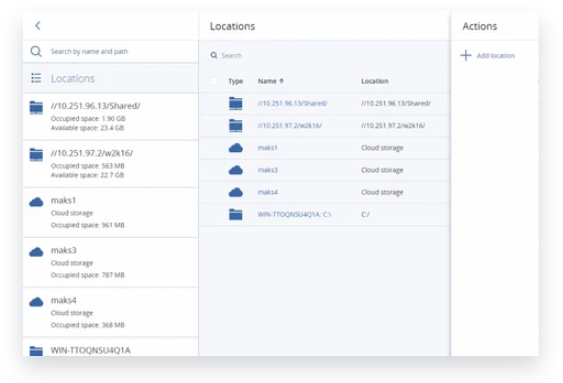Select maks4 title in left sidebar

[x=64, y=300]
